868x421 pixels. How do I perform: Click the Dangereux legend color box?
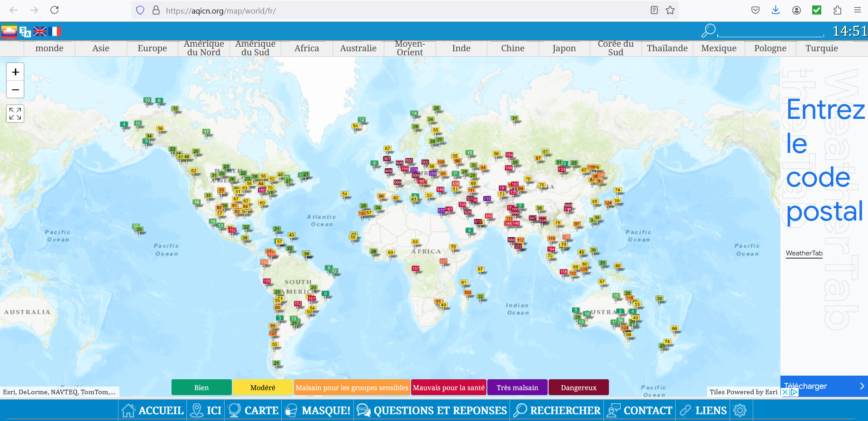point(578,387)
